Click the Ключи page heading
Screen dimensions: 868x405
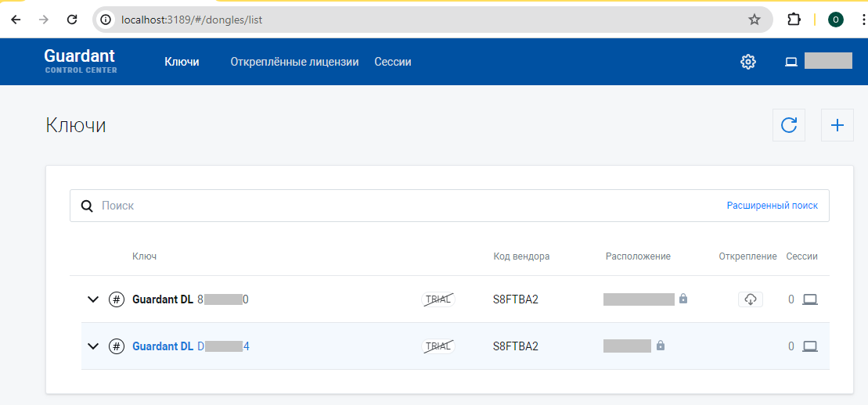pyautogui.click(x=76, y=125)
